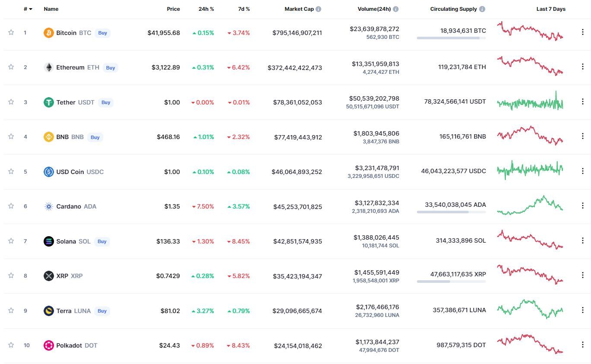
Task: Open Terra's last 7 days sparkline chart
Action: (530, 309)
